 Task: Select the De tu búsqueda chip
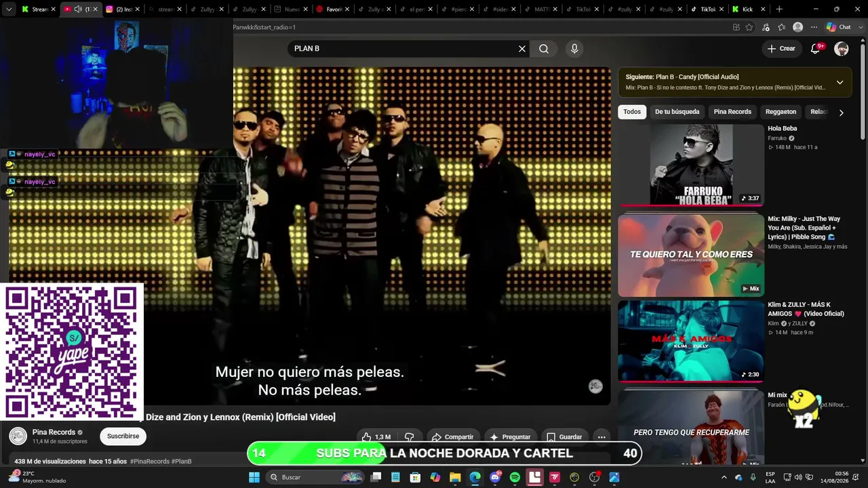click(677, 112)
